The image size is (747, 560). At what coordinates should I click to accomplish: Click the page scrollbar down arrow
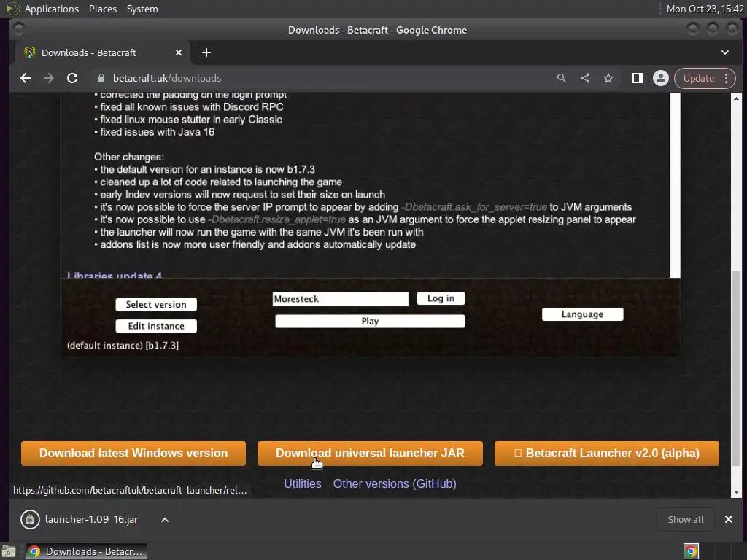(737, 492)
